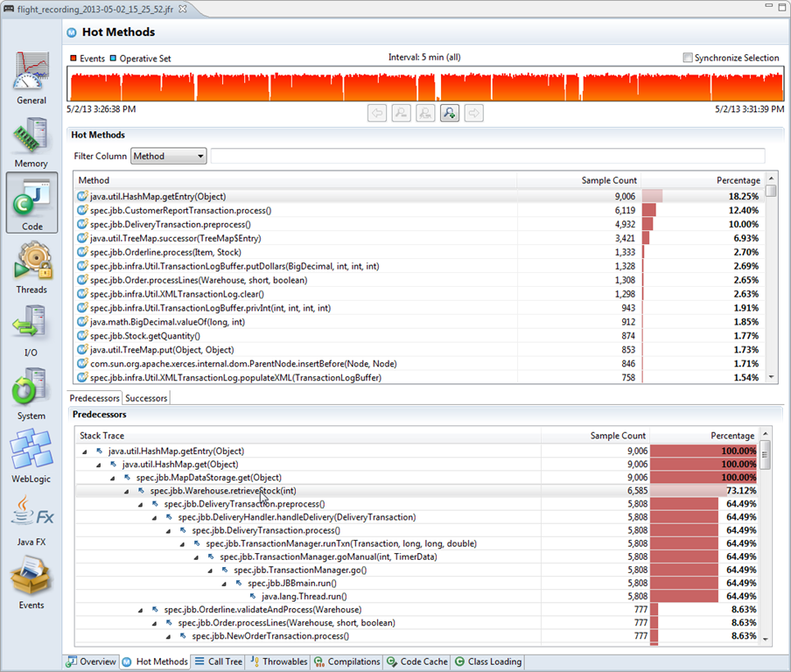Open the Threads tab group
Viewport: 791px width, 672px height.
(x=31, y=268)
